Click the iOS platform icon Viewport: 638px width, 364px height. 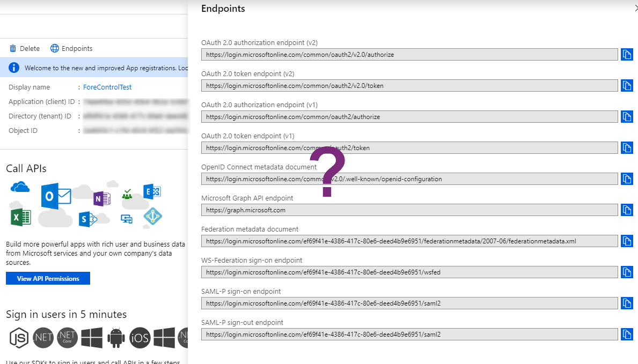coord(140,338)
